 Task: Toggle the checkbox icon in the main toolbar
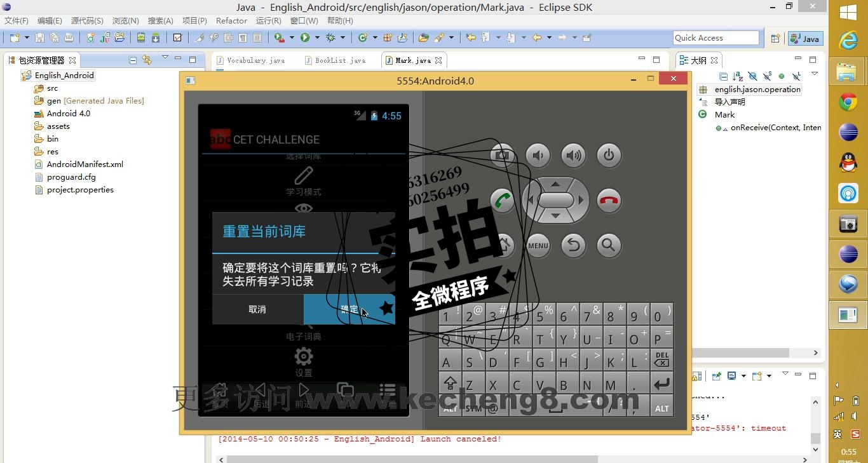177,38
